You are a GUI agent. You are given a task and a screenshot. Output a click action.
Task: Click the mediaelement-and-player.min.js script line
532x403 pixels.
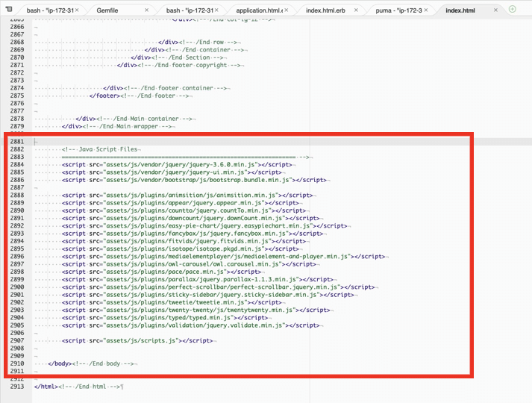[x=223, y=257]
